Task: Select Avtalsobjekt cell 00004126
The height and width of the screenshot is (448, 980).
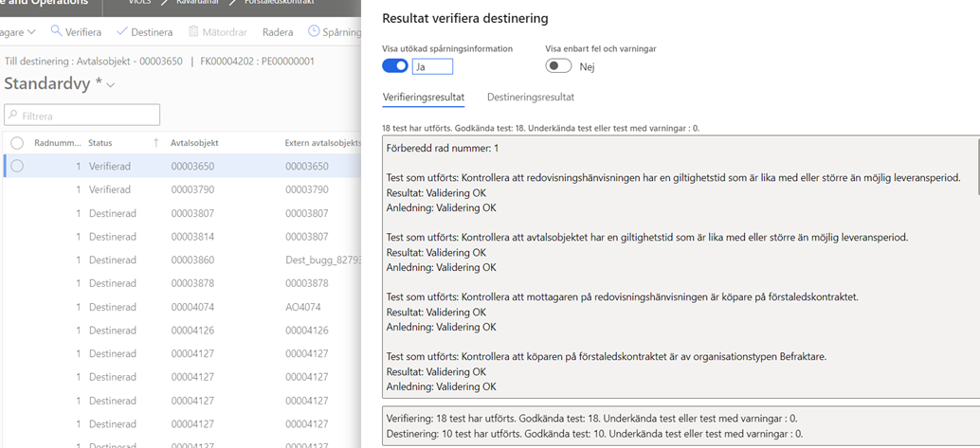Action: (x=192, y=331)
